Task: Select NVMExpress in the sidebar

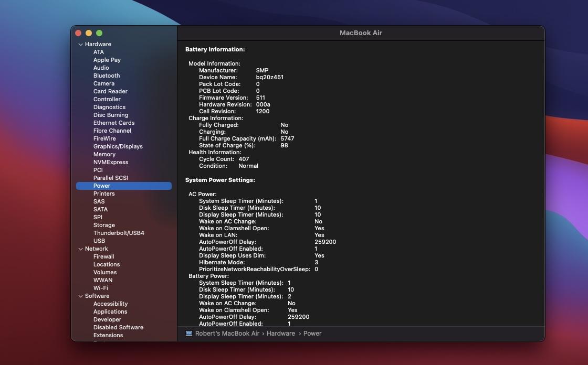Action: coord(111,162)
